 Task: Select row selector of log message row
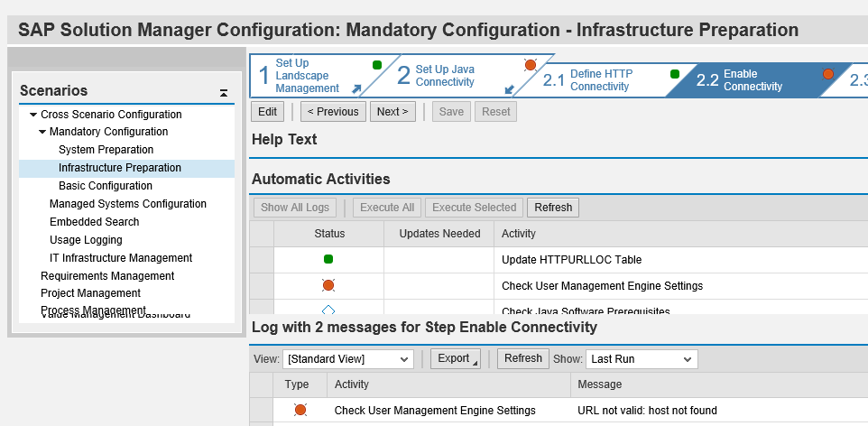[262, 411]
